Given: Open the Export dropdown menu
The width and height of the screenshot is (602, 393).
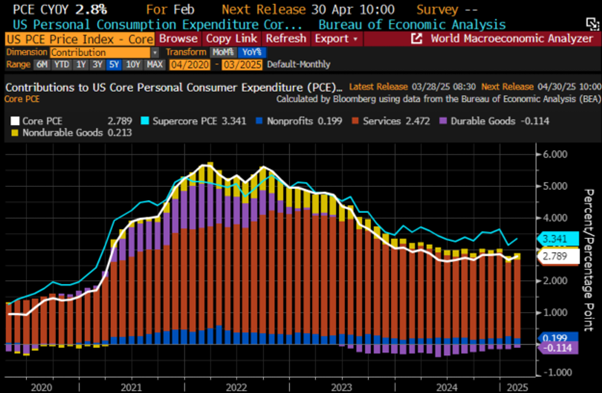Looking at the screenshot, I should pos(337,39).
